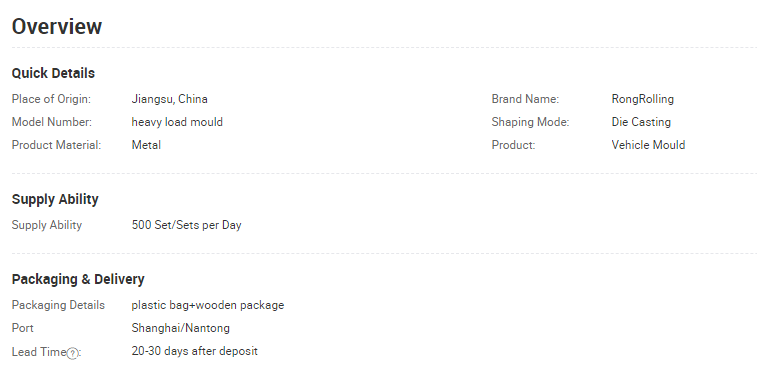Click the RongRolling brand name value
Image resolution: width=757 pixels, height=375 pixels.
pyautogui.click(x=643, y=99)
